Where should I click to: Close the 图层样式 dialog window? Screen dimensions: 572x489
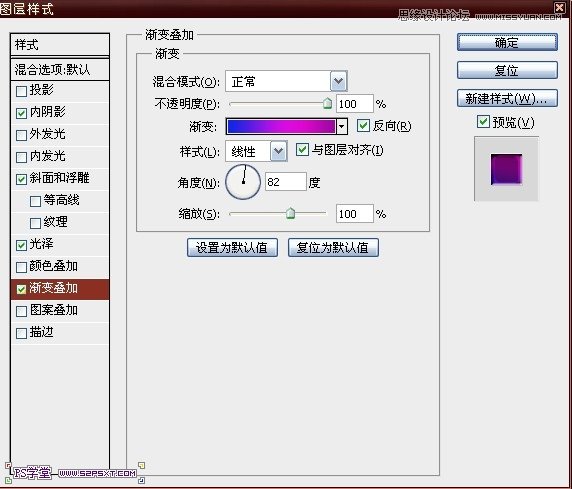pyautogui.click(x=560, y=7)
